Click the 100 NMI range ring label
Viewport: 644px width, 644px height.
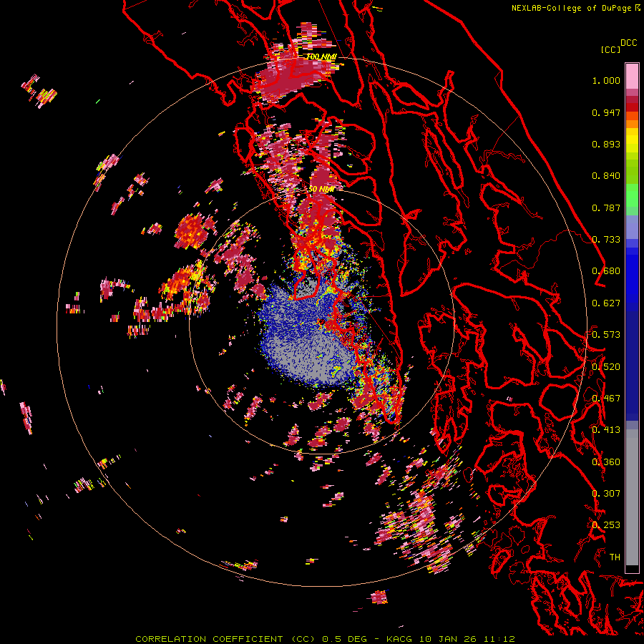(321, 57)
